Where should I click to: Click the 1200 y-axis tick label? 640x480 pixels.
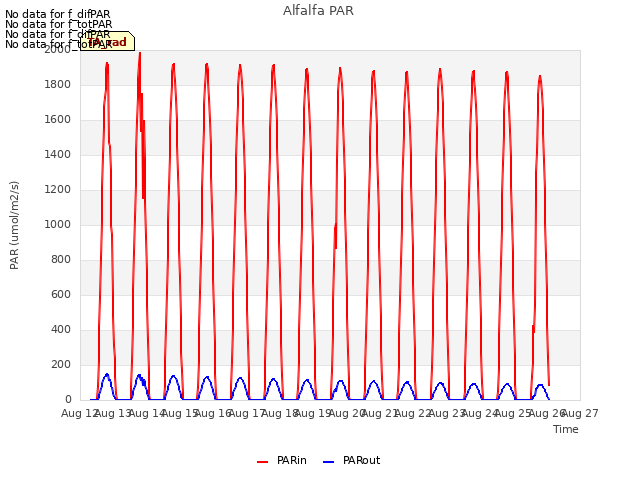click(58, 189)
